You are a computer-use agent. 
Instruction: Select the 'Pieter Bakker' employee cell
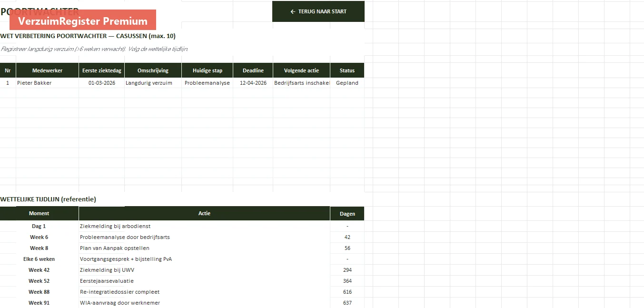tap(47, 83)
